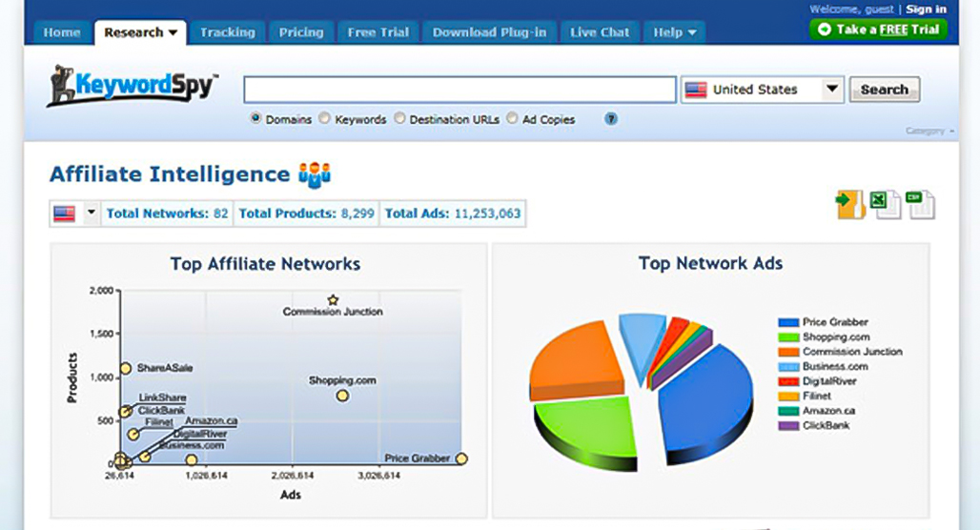Click the yellow Filinet legend swatch
This screenshot has width=980, height=530.
pos(788,397)
